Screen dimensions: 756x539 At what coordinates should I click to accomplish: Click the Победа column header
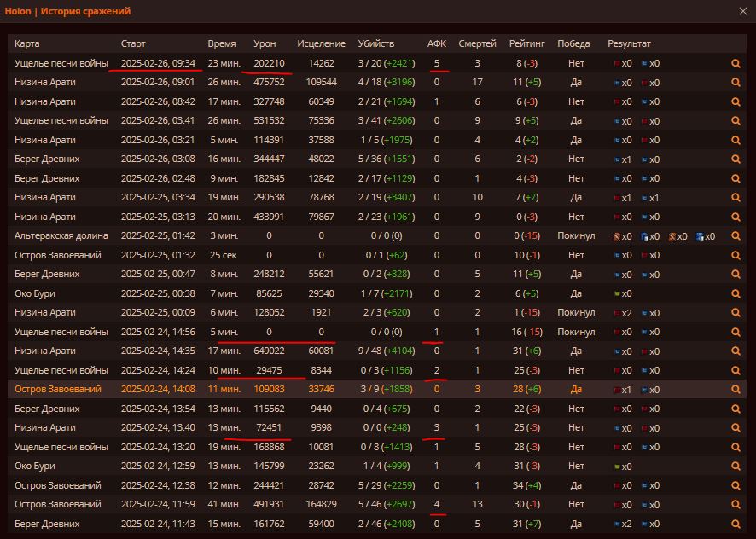click(x=573, y=43)
